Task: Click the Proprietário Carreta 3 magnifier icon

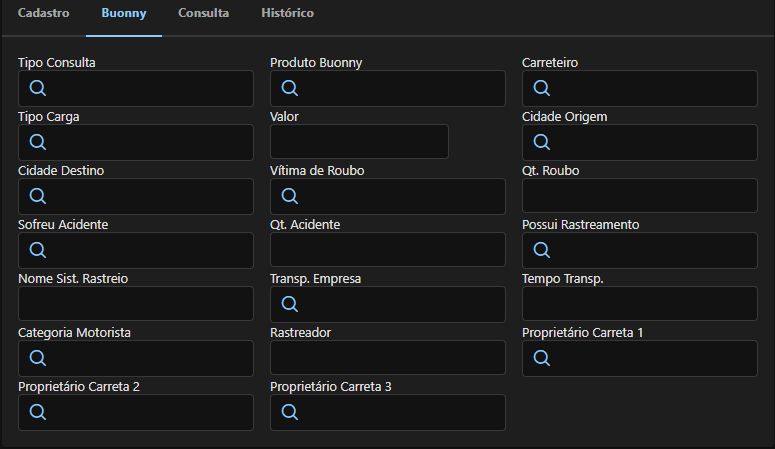Action: pyautogui.click(x=290, y=411)
